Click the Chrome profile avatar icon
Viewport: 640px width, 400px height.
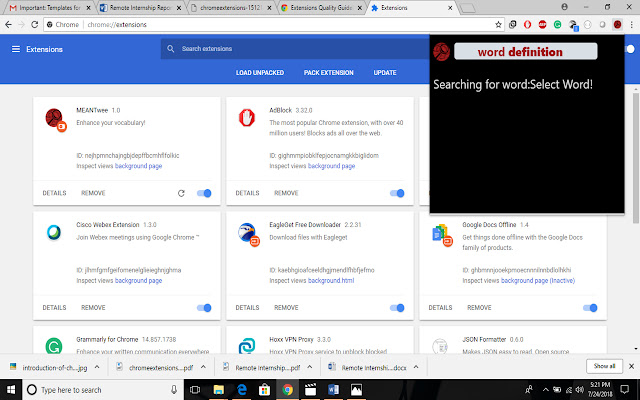click(x=564, y=7)
